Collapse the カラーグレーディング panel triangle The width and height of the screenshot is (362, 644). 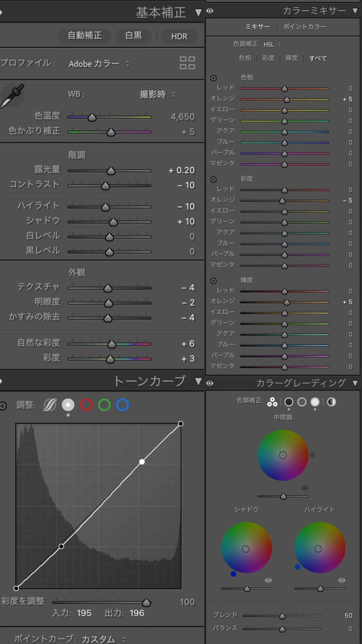pyautogui.click(x=355, y=383)
